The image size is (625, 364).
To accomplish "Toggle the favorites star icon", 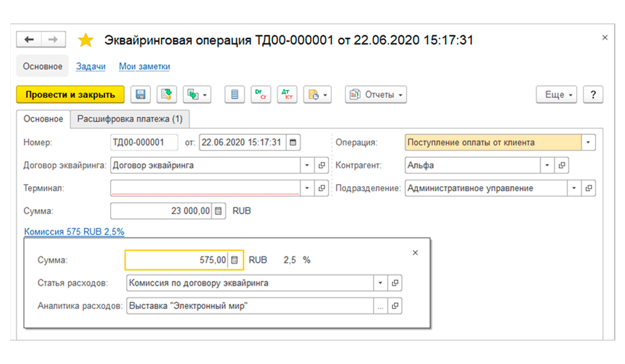I will 86,40.
